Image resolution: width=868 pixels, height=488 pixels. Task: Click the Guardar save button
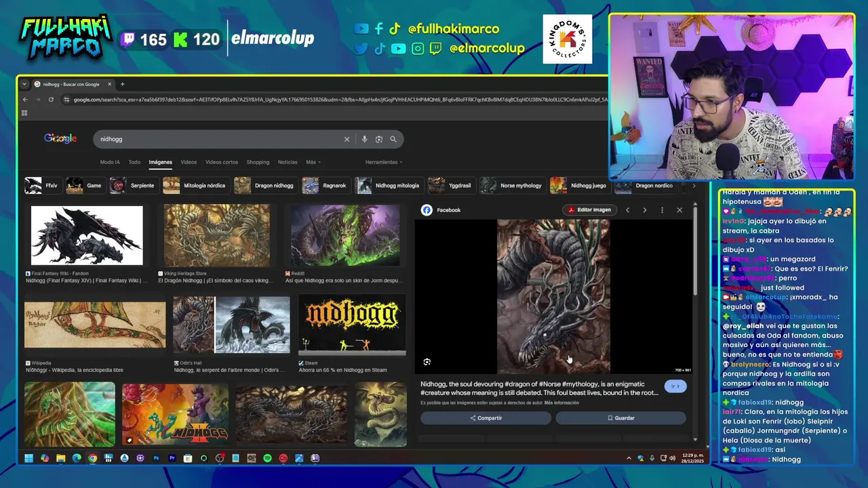click(x=620, y=418)
